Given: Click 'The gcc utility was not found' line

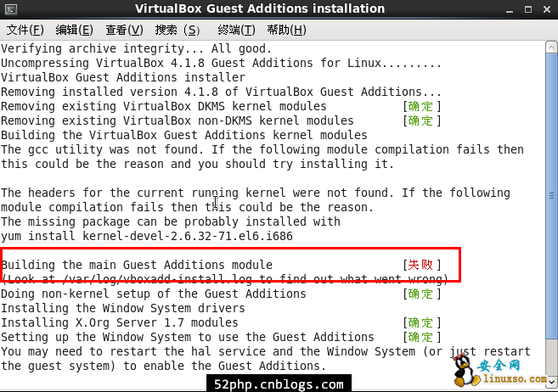Looking at the screenshot, I should [x=262, y=149].
